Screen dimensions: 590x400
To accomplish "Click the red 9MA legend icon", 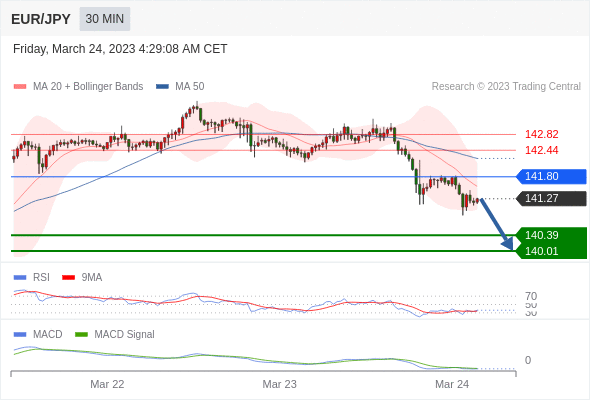I will [x=68, y=278].
